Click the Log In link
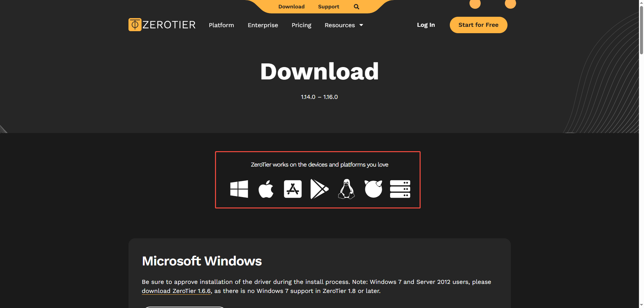644x308 pixels. tap(426, 25)
